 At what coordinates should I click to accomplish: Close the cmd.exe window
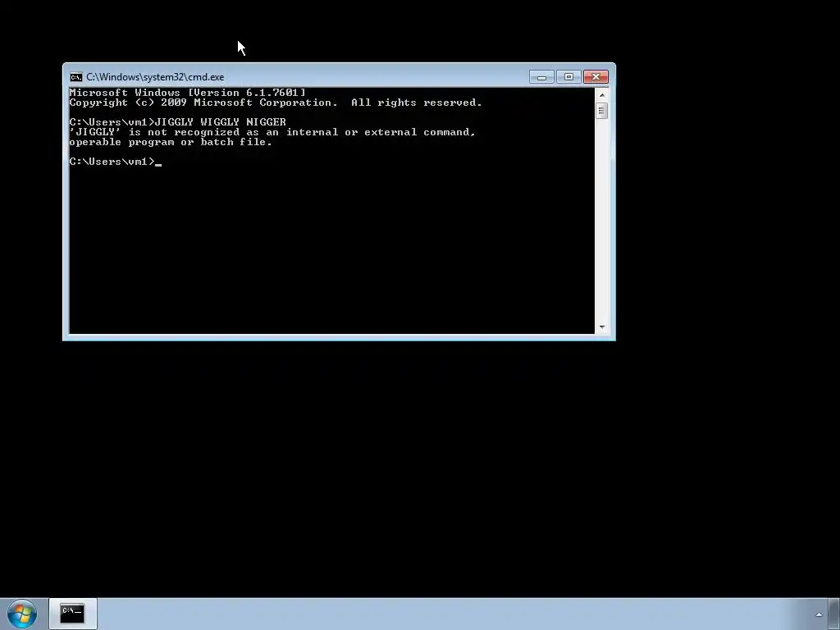pos(596,77)
